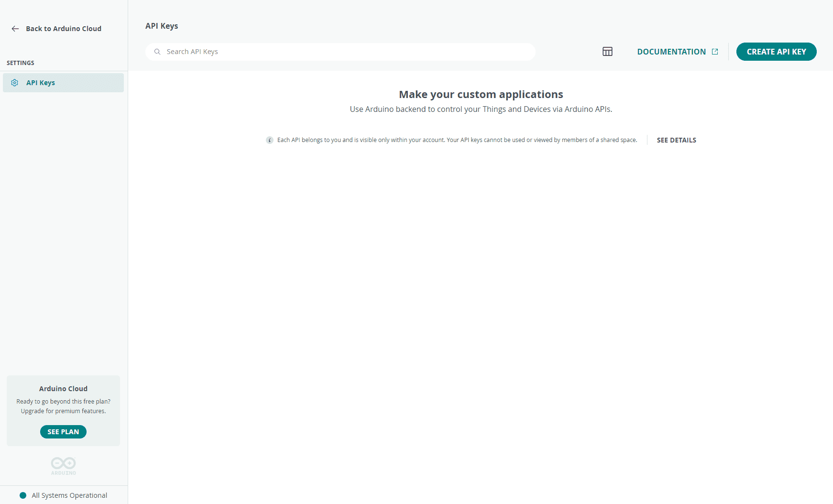Click inside the Search API Keys field
This screenshot has width=833, height=504.
pos(335,51)
